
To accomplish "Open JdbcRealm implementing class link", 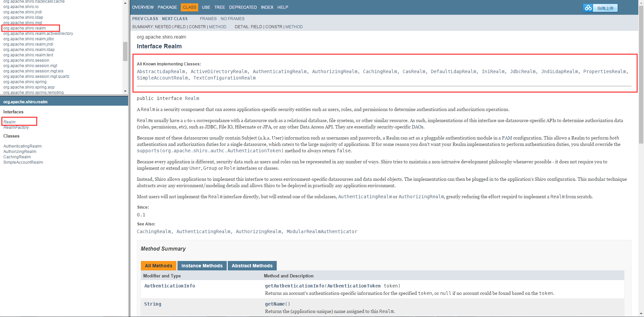I will pos(523,71).
